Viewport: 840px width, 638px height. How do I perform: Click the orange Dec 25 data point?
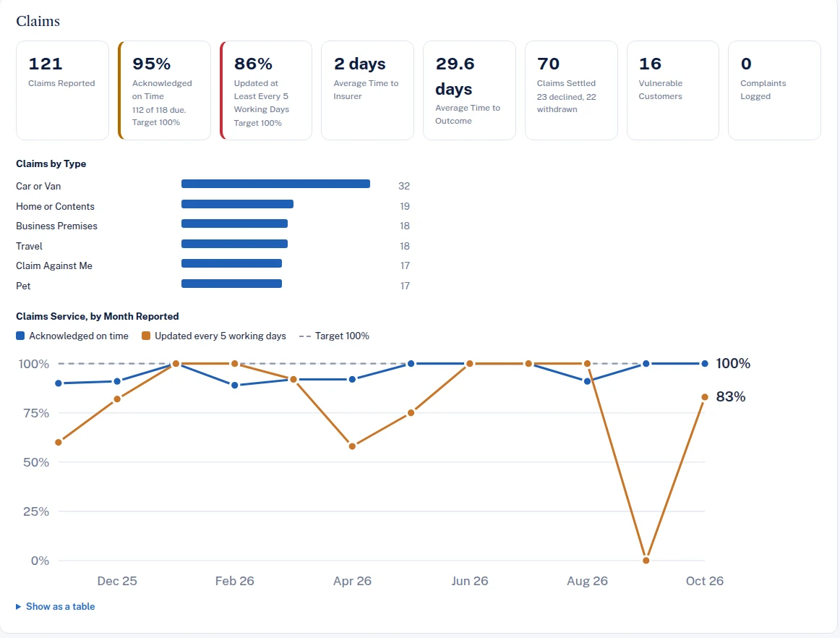tap(117, 399)
